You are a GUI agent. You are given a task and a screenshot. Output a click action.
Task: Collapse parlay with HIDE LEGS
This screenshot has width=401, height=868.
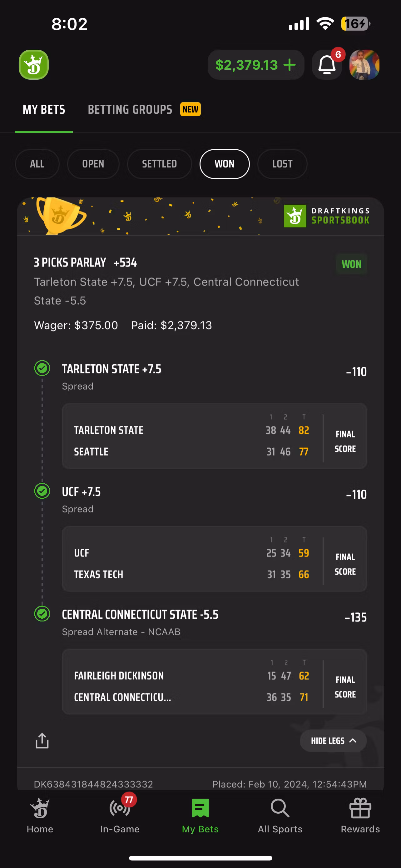tap(333, 741)
